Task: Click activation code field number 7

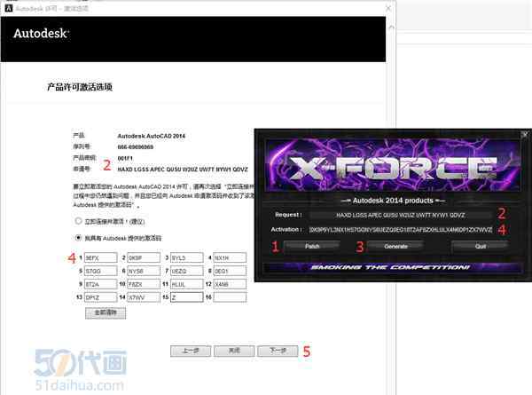Action: click(186, 271)
